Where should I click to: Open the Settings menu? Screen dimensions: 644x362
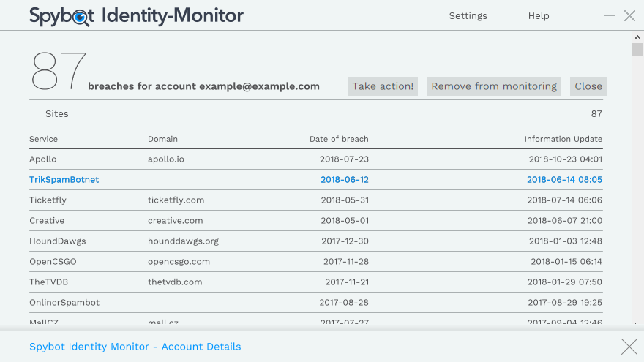pos(468,16)
